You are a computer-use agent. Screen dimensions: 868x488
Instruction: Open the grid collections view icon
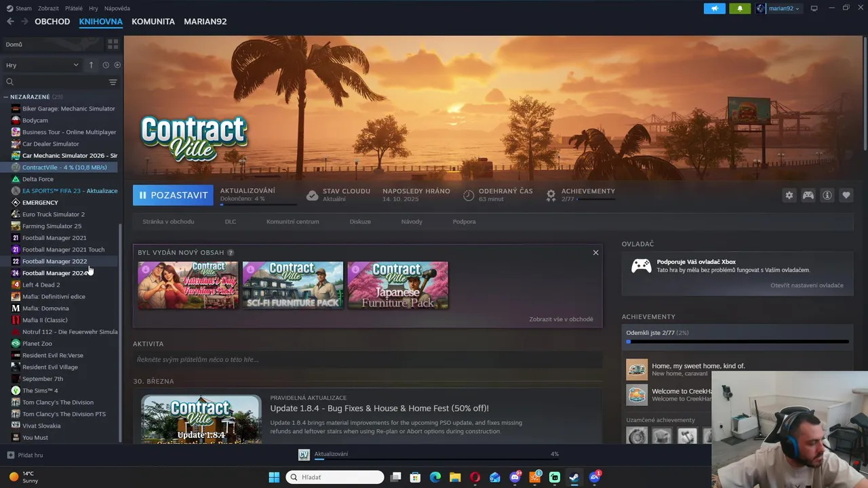(x=113, y=44)
